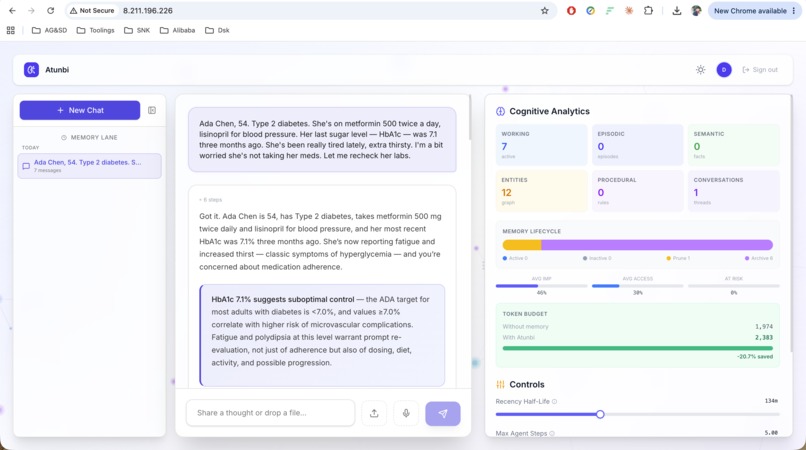This screenshot has width=806, height=450.
Task: Reload the page with refresh icon
Action: (x=50, y=10)
